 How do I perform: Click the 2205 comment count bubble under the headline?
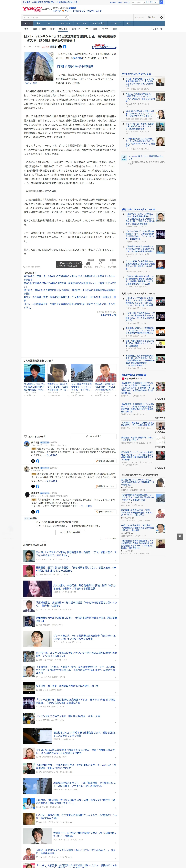[x=46, y=47]
